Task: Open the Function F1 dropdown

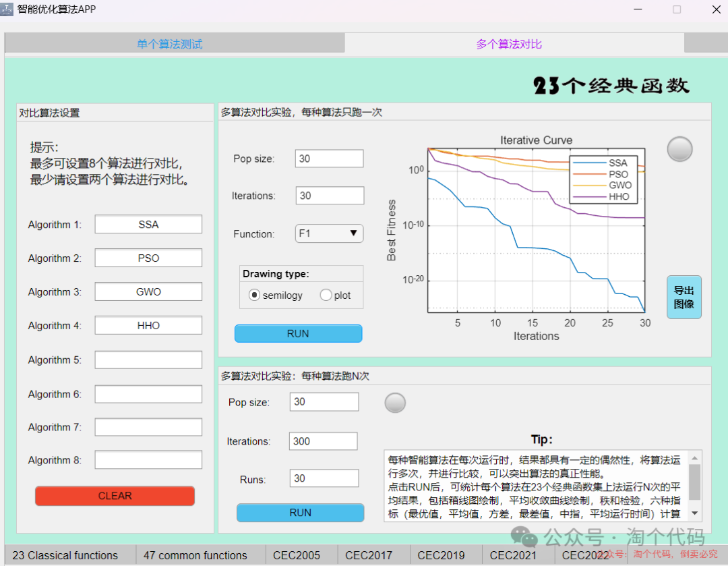Action: click(x=329, y=233)
